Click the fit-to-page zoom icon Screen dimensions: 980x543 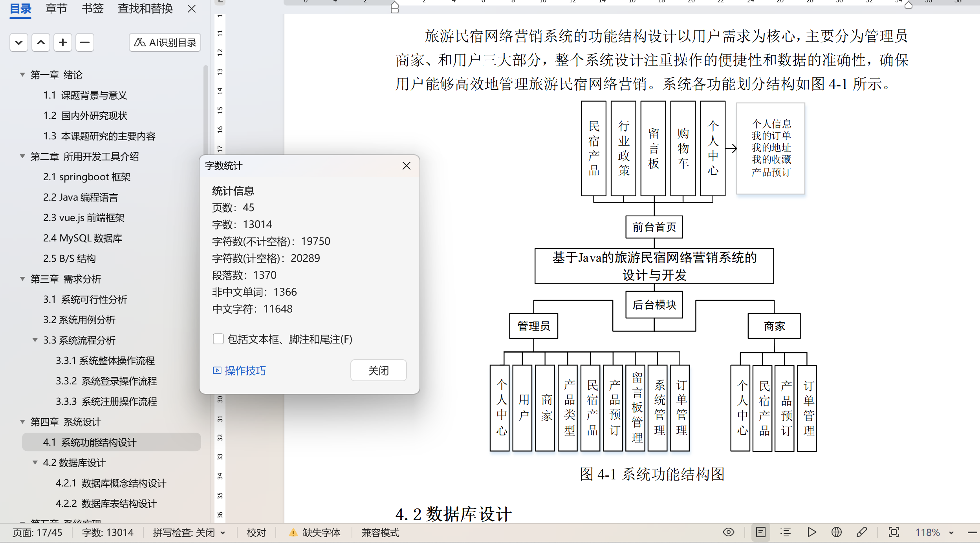(x=894, y=532)
